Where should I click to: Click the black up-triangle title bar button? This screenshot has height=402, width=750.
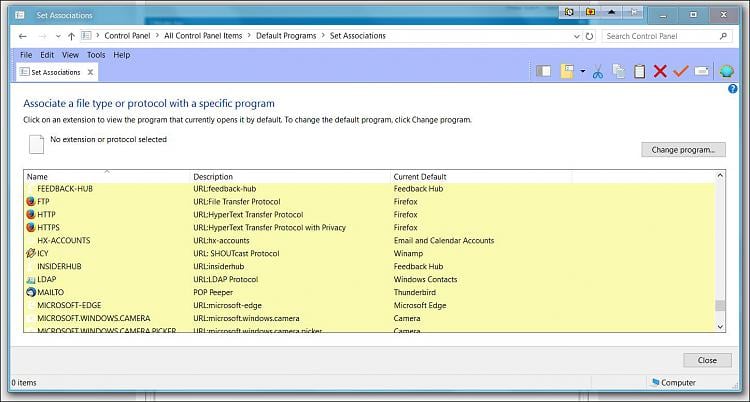tap(611, 12)
